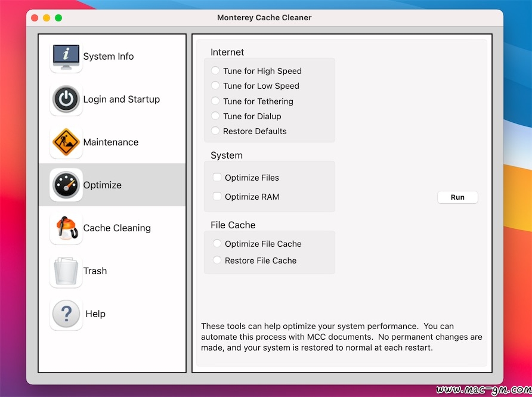The width and height of the screenshot is (532, 397).
Task: Click the Help question mark icon
Action: coord(66,314)
